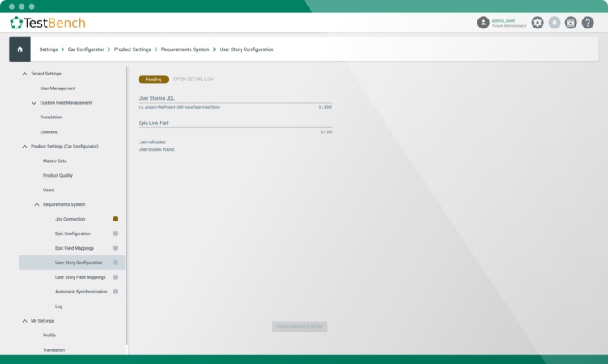Select Epic Configuration item

point(71,233)
